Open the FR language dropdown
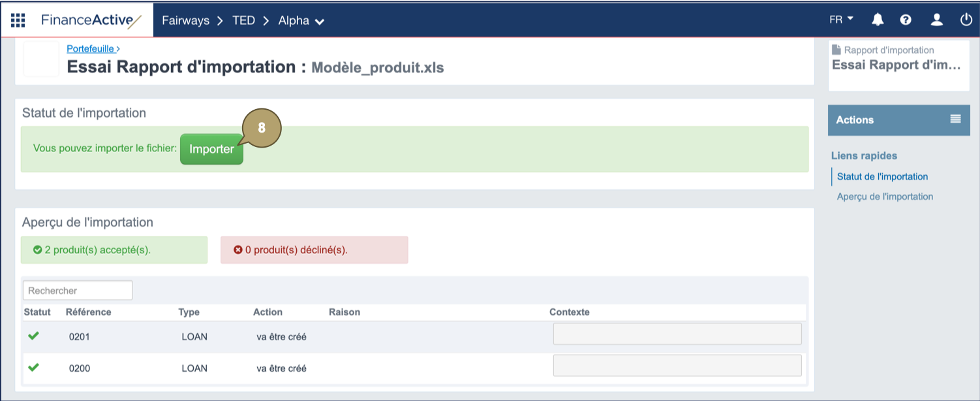 841,20
